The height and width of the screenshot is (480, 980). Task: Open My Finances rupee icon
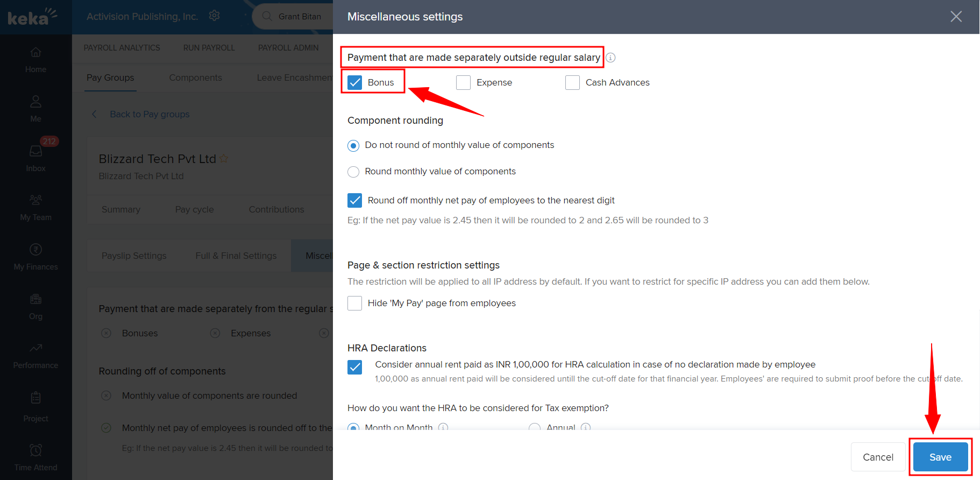coord(35,250)
